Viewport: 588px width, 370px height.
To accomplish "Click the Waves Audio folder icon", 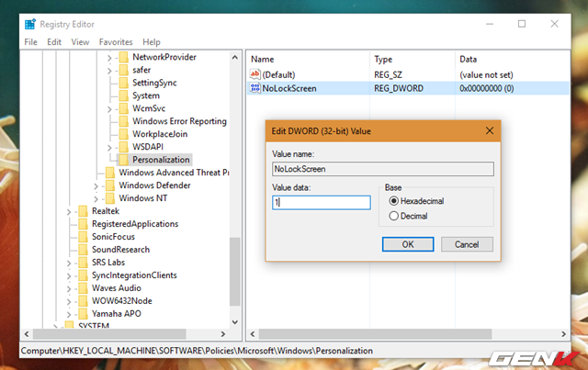I will pos(84,288).
